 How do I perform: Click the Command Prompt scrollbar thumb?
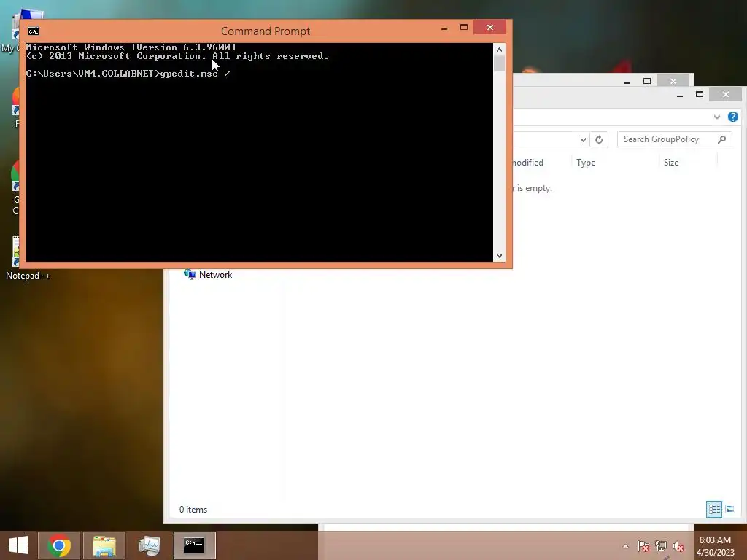click(x=499, y=63)
